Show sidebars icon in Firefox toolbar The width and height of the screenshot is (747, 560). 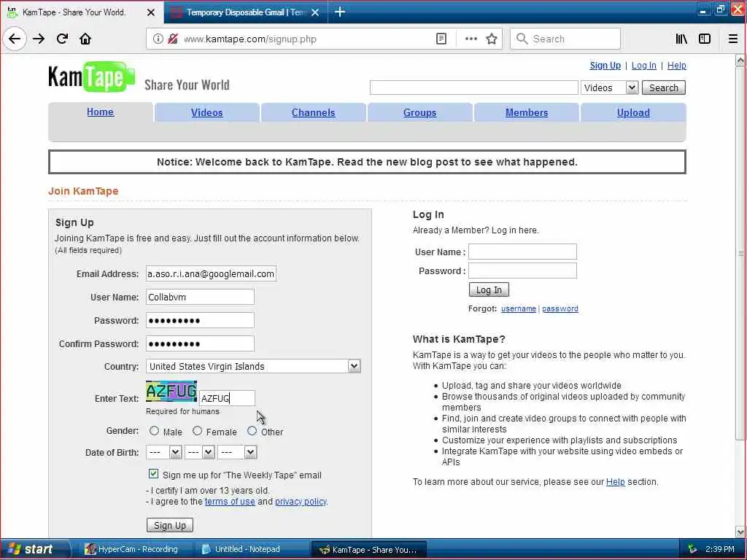(x=705, y=39)
